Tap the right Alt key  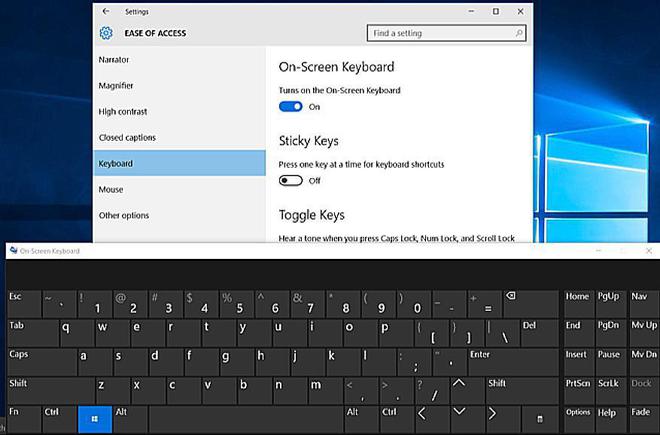[x=362, y=419]
